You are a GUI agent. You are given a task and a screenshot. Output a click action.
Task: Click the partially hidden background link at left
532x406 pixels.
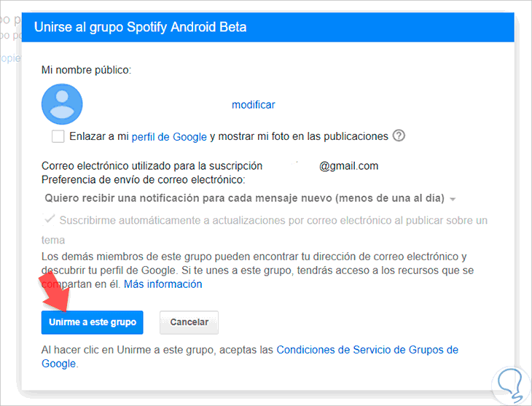click(10, 58)
